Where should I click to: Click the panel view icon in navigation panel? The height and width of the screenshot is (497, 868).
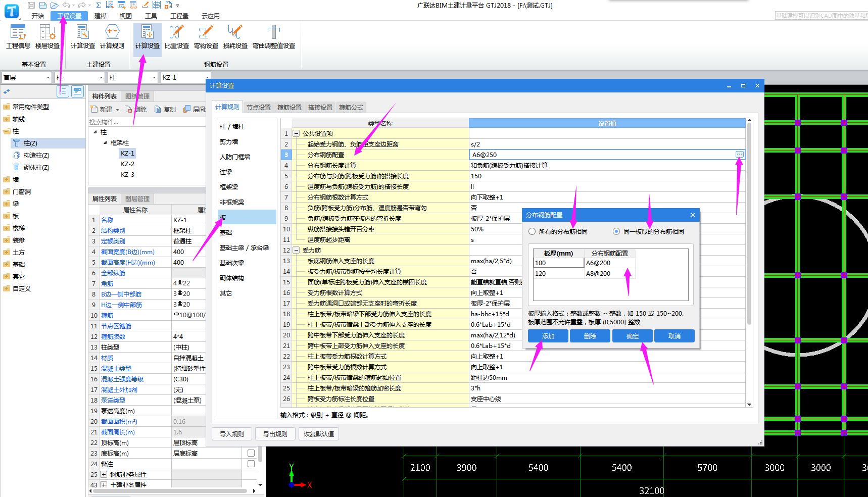[x=77, y=91]
